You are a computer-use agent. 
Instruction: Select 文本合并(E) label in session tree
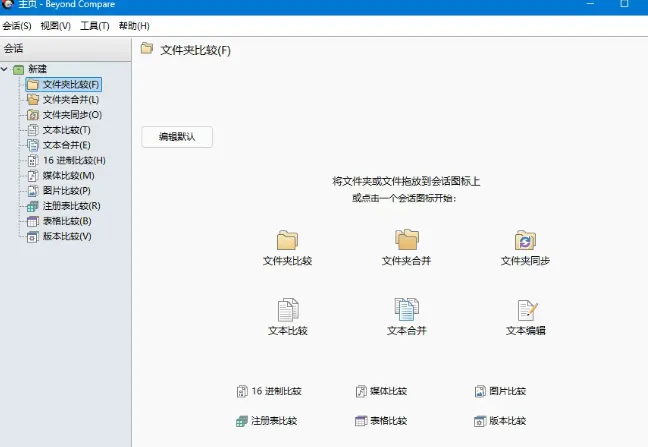click(67, 145)
